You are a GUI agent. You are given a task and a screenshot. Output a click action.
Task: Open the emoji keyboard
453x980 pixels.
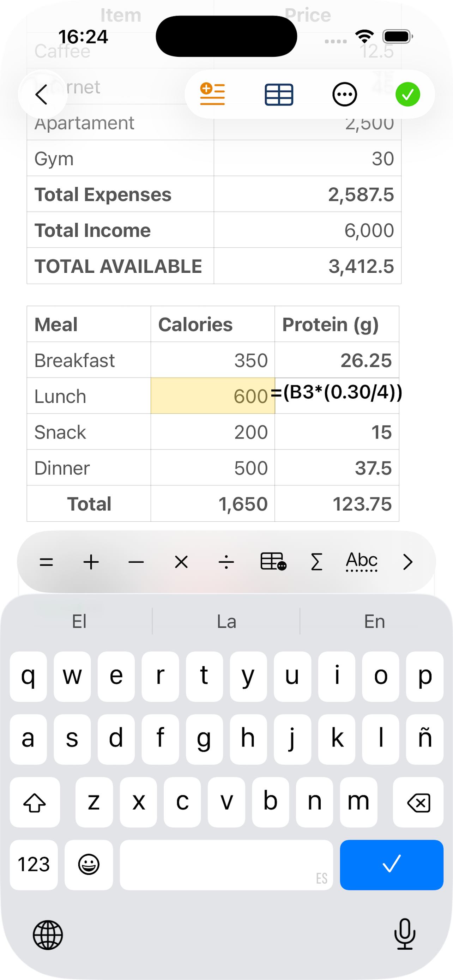89,864
